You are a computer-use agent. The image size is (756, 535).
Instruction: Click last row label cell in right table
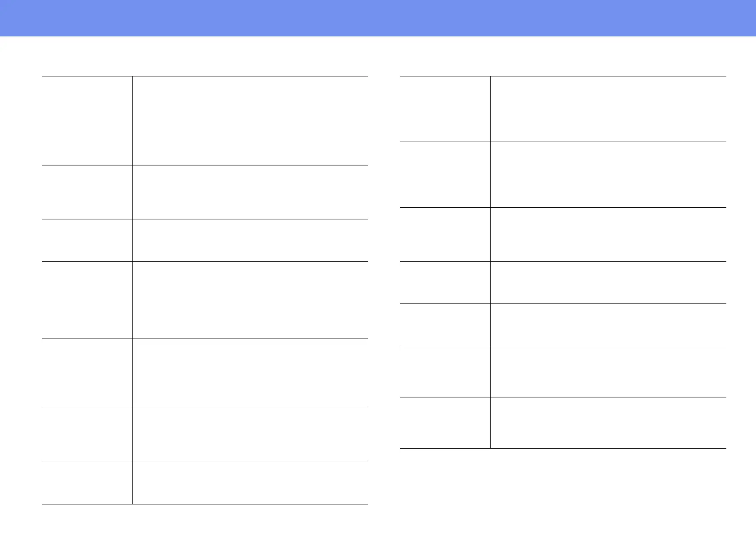[x=445, y=423]
